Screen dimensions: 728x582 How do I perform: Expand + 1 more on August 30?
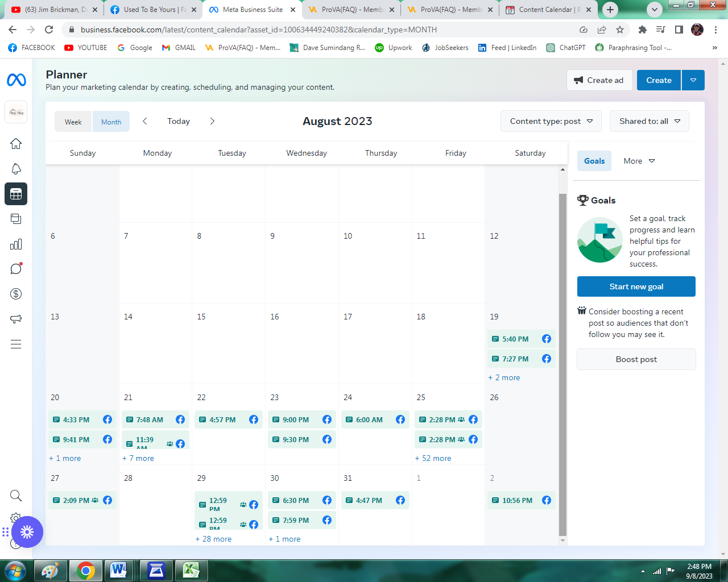click(284, 539)
